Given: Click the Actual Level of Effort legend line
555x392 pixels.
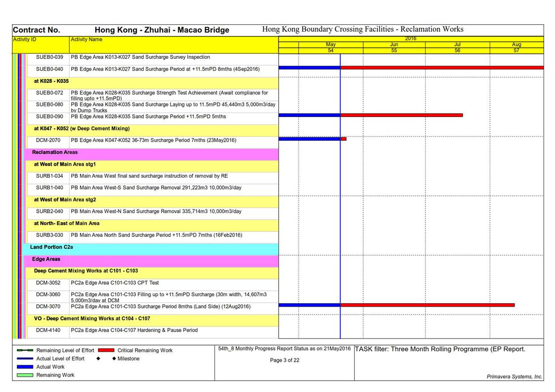Looking at the screenshot, I should tap(25, 358).
